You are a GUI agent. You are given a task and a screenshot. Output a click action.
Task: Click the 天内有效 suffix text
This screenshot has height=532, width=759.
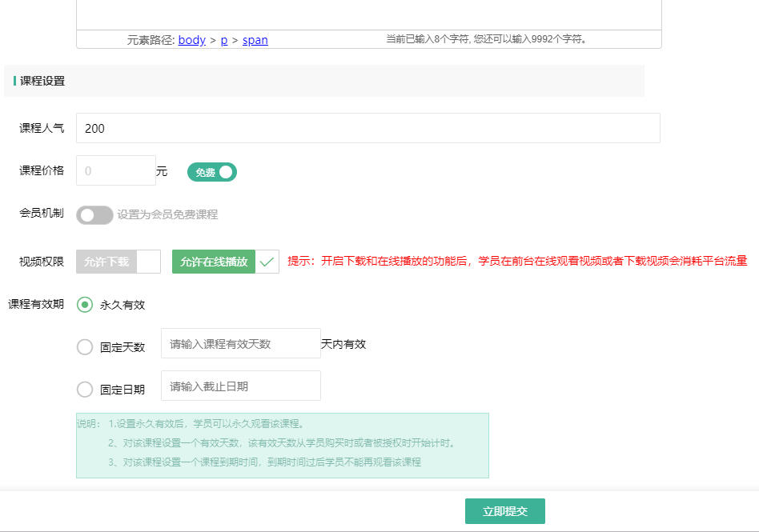point(343,344)
